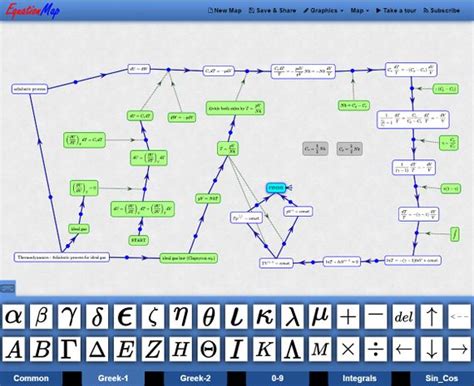Insert lowercase eta symbol
The width and height of the screenshot is (474, 386).
point(180,316)
